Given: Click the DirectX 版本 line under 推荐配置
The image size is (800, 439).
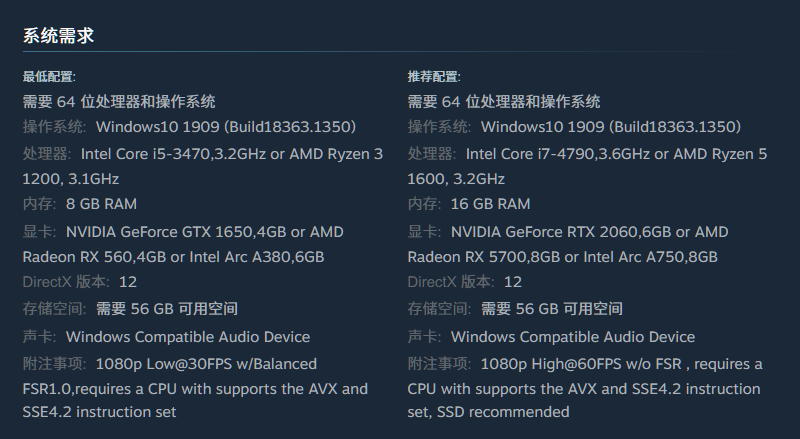Looking at the screenshot, I should 464,282.
